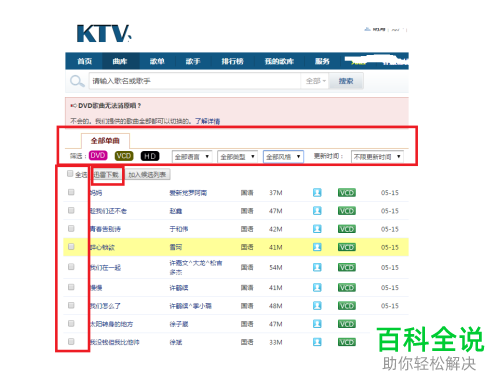Tick checkbox in the 47M 赵鑫 row
500x384 pixels.
[x=71, y=210]
